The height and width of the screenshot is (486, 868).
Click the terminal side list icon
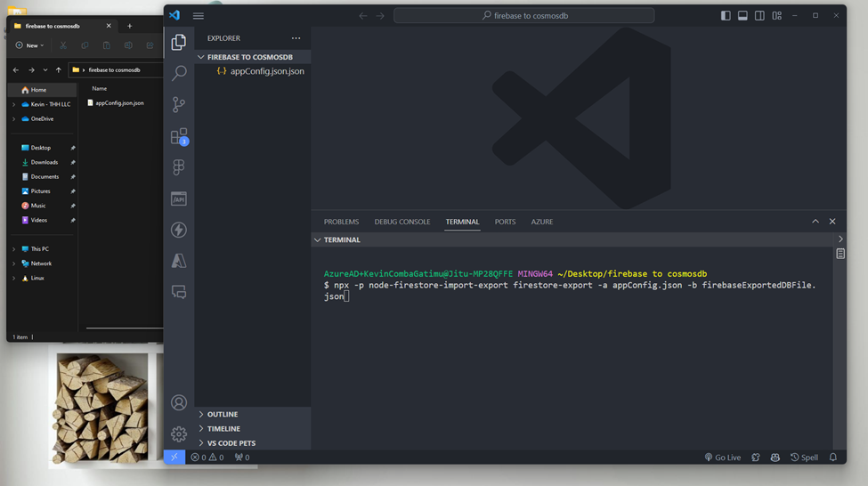pos(840,254)
